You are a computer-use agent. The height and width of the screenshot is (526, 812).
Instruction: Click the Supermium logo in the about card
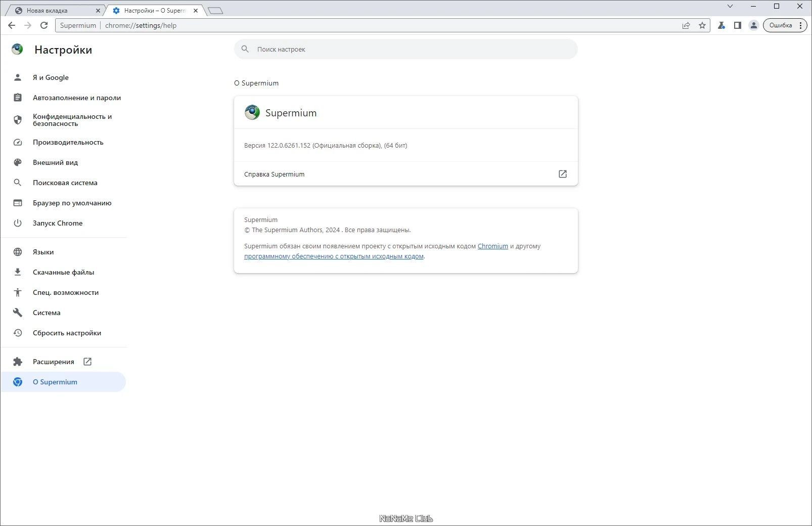(252, 112)
